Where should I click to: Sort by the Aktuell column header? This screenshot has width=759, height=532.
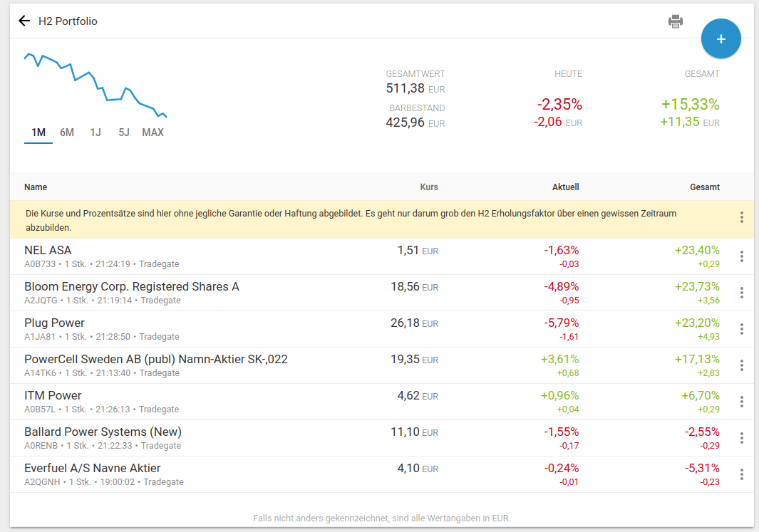(x=565, y=187)
